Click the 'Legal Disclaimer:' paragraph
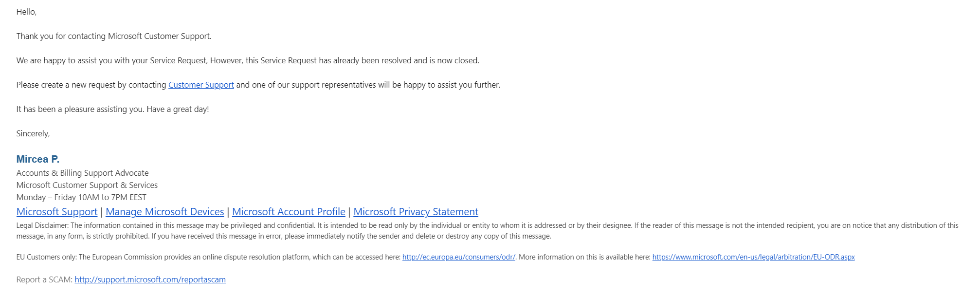The width and height of the screenshot is (980, 297). 487,231
